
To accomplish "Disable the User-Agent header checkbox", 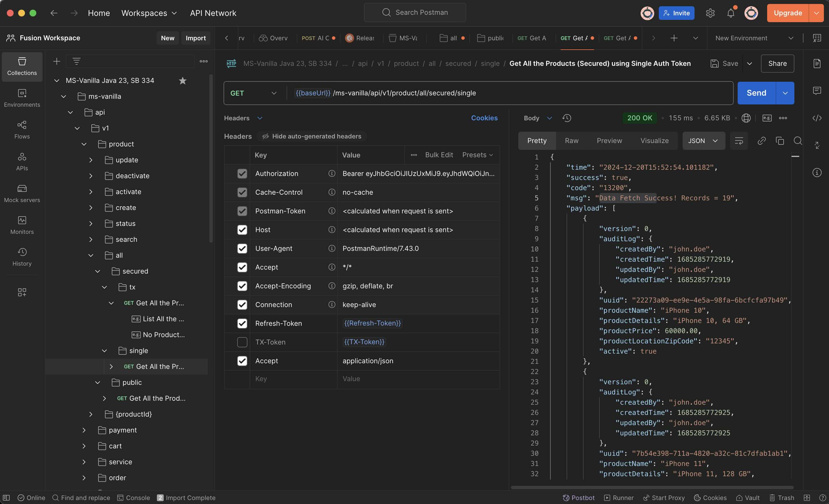I will (x=242, y=249).
